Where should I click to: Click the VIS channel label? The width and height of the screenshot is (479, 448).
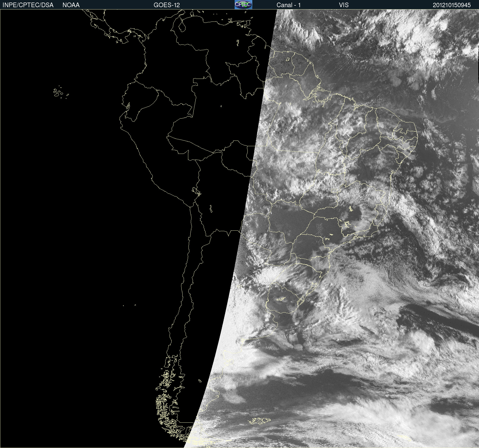click(344, 5)
